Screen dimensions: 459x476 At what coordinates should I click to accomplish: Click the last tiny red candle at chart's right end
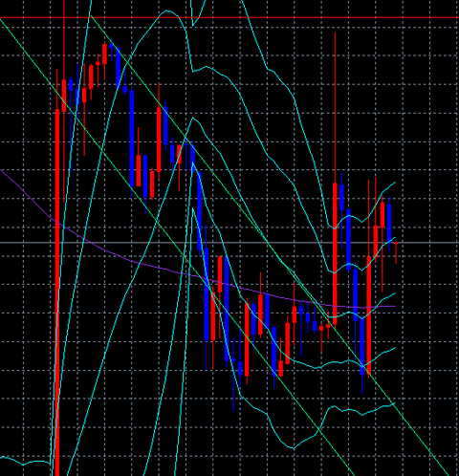point(396,251)
